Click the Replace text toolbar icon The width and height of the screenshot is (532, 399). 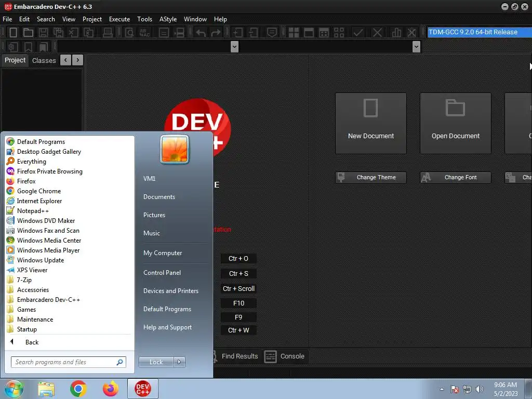click(145, 33)
